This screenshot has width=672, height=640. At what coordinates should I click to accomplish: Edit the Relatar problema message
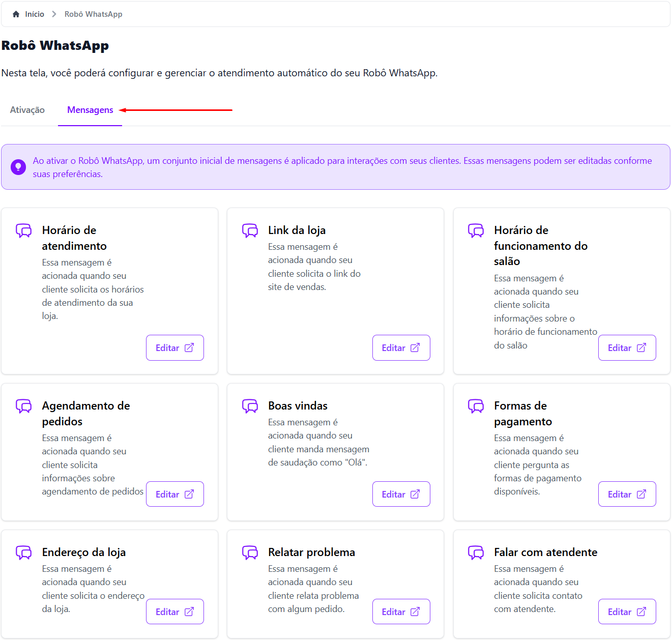pyautogui.click(x=401, y=612)
